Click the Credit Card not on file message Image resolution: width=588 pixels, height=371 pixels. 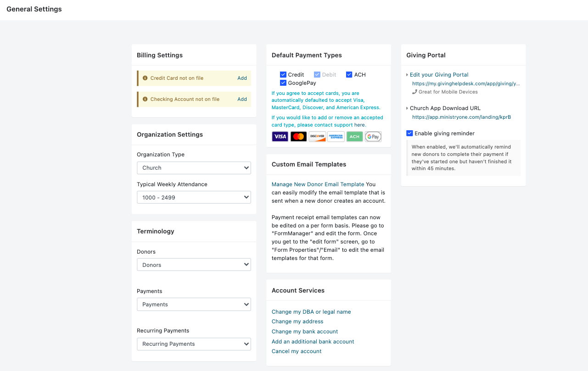click(177, 78)
